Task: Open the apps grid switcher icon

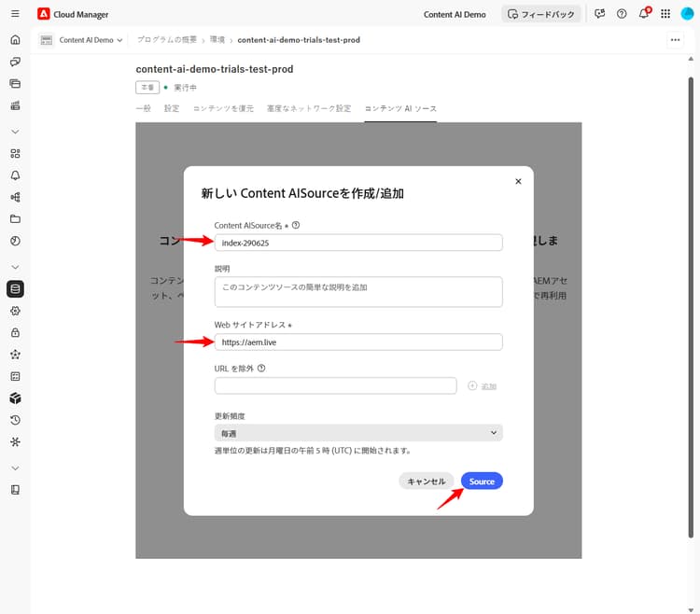Action: (x=665, y=14)
